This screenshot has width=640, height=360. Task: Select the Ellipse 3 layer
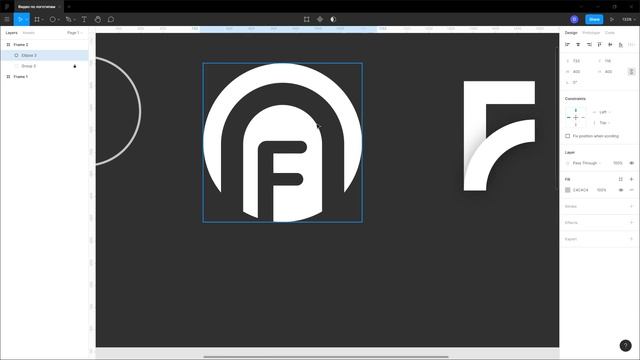(x=44, y=55)
